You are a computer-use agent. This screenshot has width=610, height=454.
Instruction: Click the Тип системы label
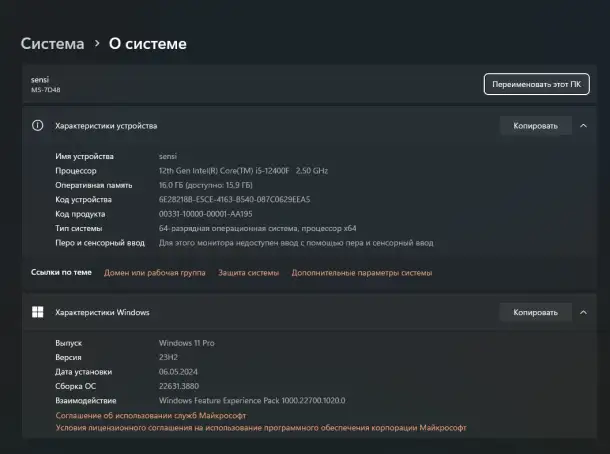pos(78,228)
